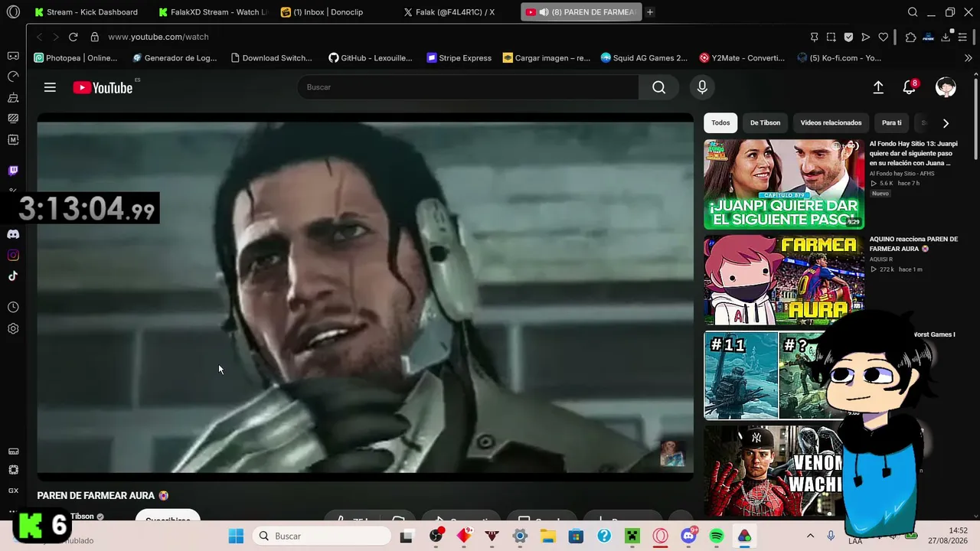Open Spotify from the taskbar
This screenshot has height=551, width=980.
pyautogui.click(x=717, y=536)
